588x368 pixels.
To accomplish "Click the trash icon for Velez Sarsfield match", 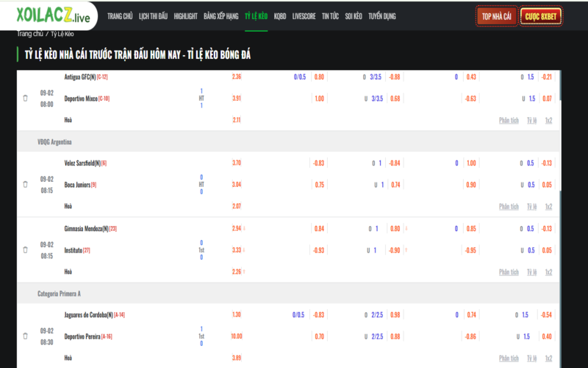I will [25, 184].
